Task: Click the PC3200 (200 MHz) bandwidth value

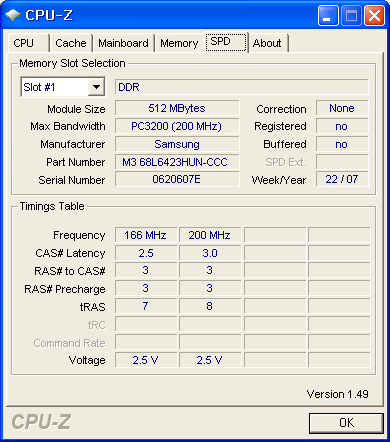Action: (177, 126)
